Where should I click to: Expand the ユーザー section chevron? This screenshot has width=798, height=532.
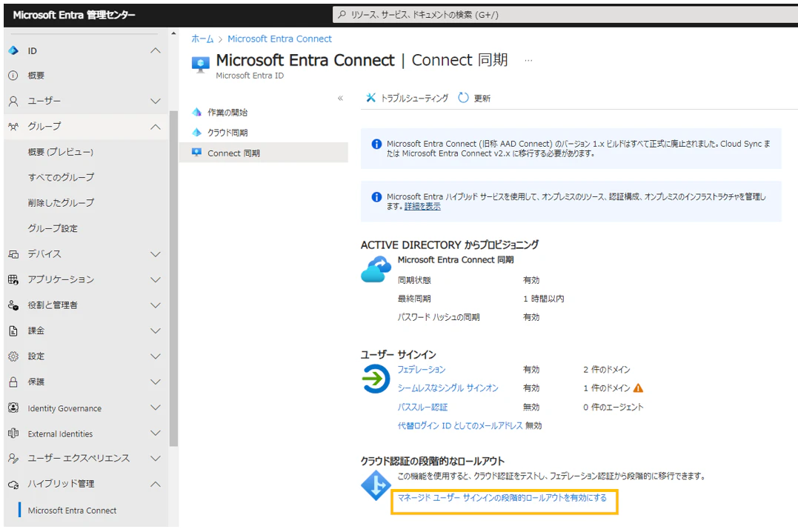pos(156,101)
